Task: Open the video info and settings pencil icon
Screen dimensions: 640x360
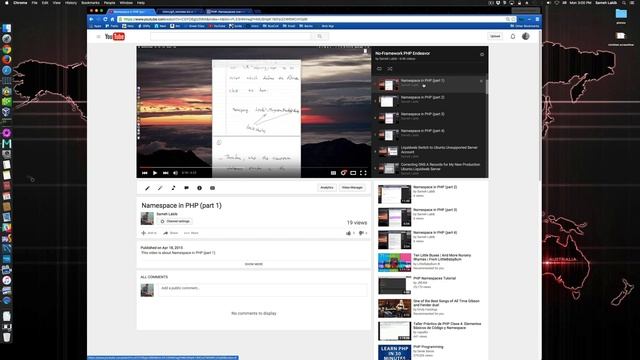Action: coord(147,188)
